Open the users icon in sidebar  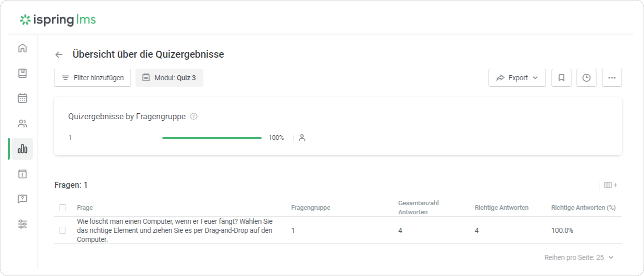(22, 123)
